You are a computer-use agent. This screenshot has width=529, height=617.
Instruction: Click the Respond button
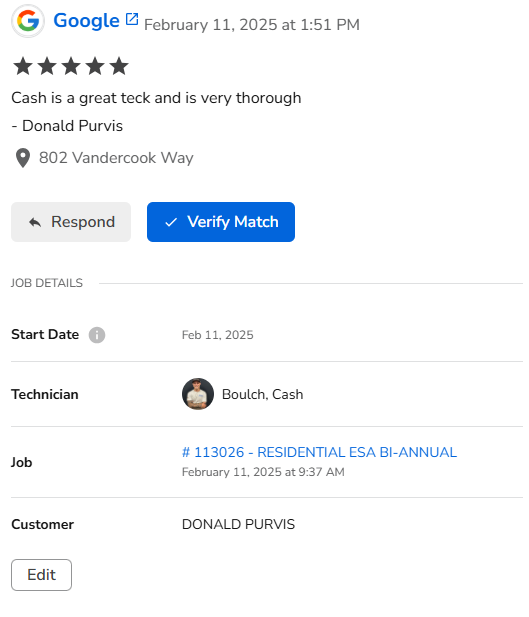point(71,222)
